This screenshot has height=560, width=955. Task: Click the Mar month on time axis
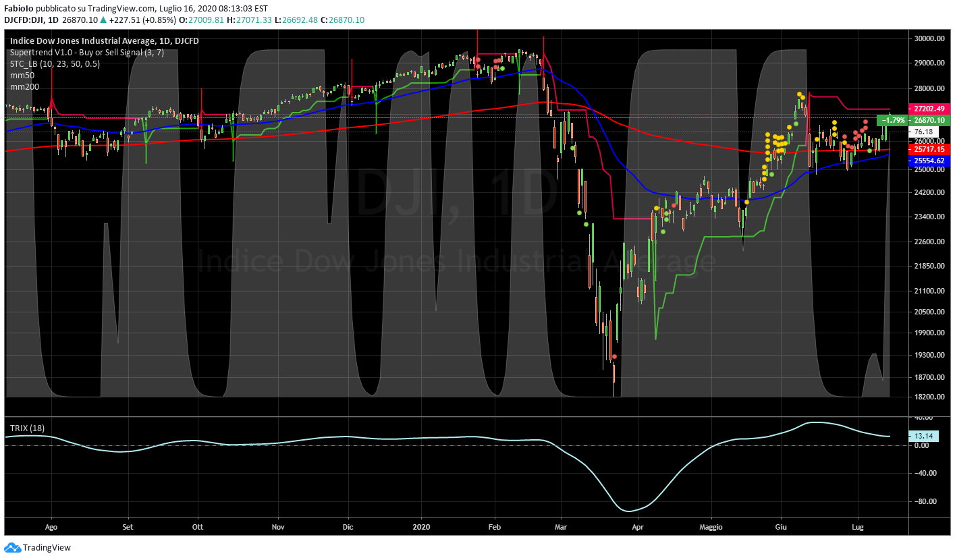click(x=560, y=526)
